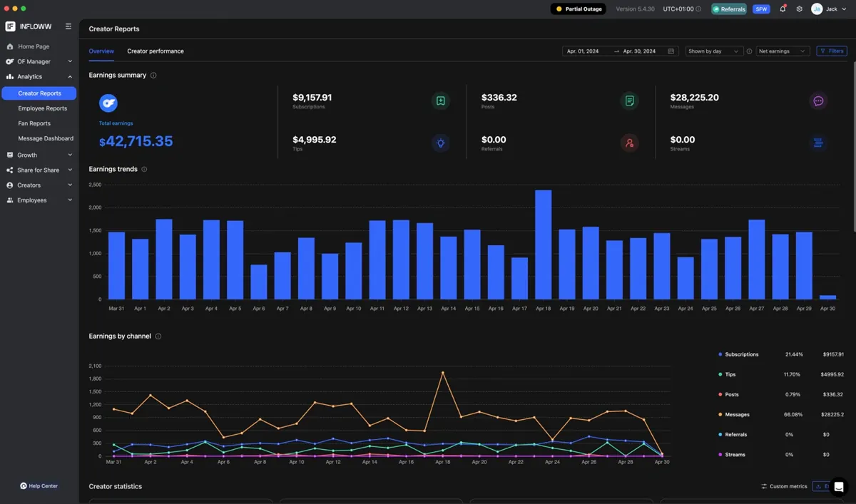Expand Share for Share chevron

pyautogui.click(x=70, y=170)
